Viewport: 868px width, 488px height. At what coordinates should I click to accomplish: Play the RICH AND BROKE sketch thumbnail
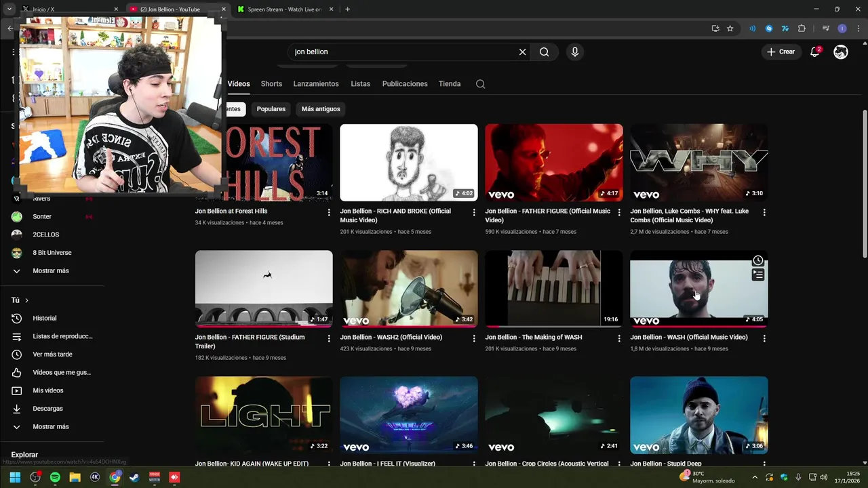tap(409, 163)
